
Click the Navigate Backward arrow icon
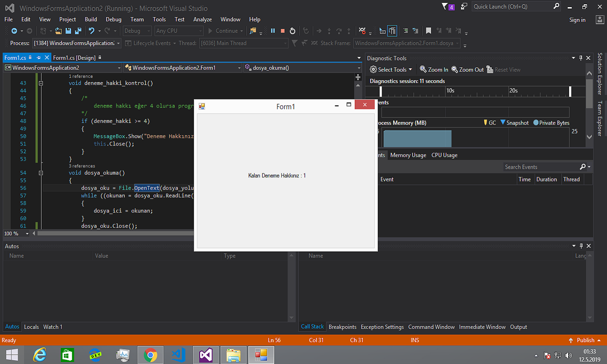click(14, 31)
